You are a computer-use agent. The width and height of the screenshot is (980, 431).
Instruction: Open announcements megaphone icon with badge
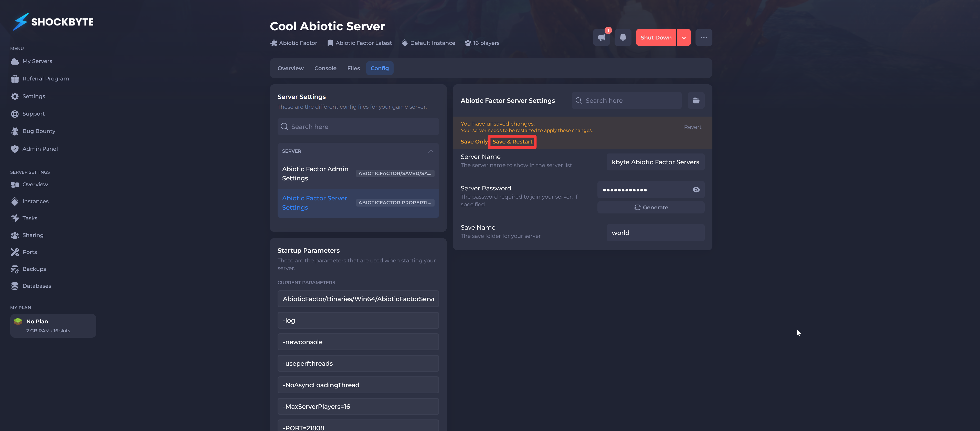click(x=602, y=37)
